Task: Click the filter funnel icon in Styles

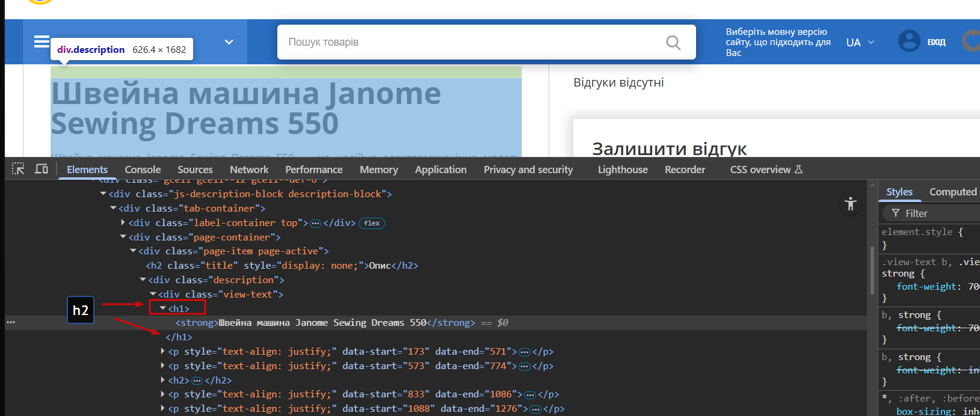Action: point(896,213)
